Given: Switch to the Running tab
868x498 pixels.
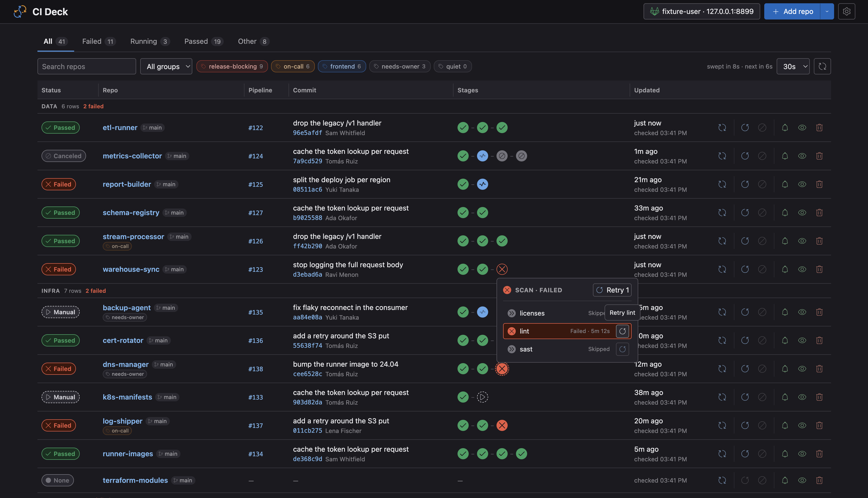Looking at the screenshot, I should [x=150, y=41].
